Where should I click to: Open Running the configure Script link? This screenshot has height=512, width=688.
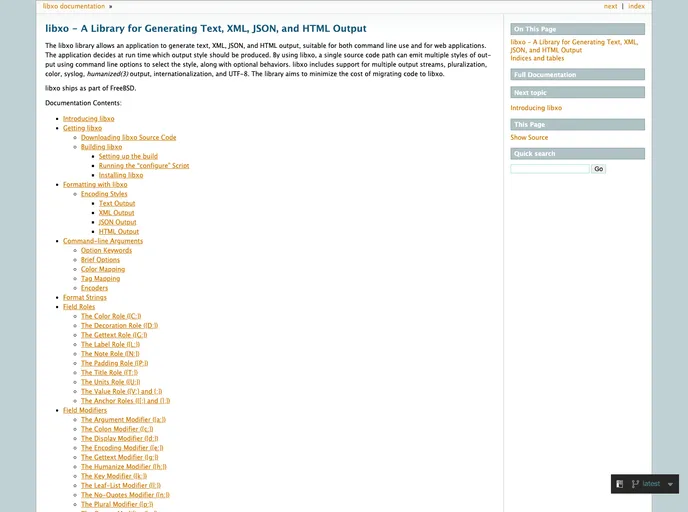pyautogui.click(x=144, y=165)
